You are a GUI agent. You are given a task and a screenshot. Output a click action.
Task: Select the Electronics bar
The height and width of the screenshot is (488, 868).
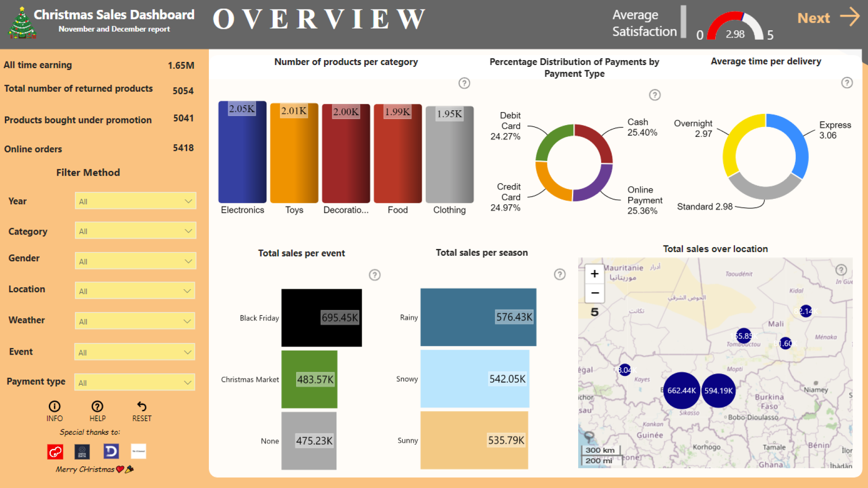(x=242, y=152)
